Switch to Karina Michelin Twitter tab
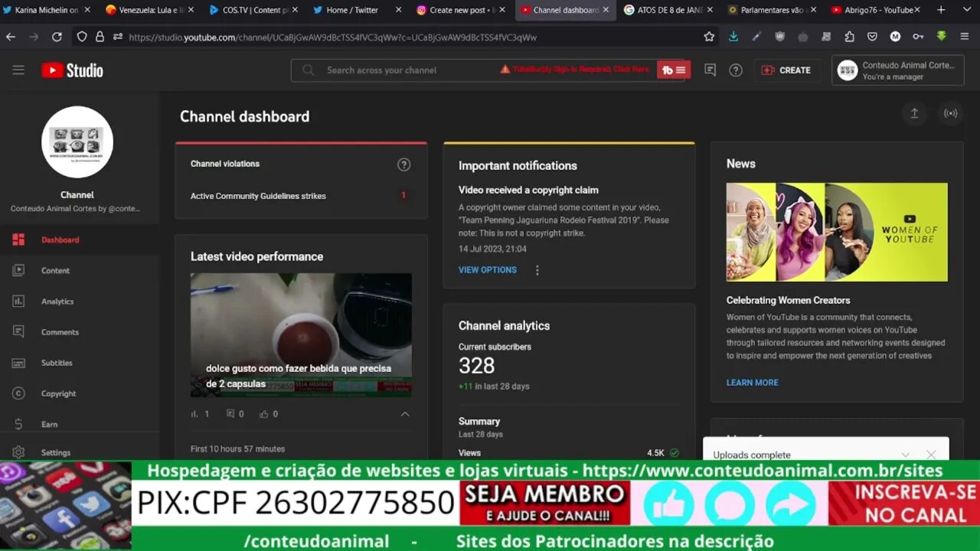The width and height of the screenshot is (980, 551). (x=47, y=10)
